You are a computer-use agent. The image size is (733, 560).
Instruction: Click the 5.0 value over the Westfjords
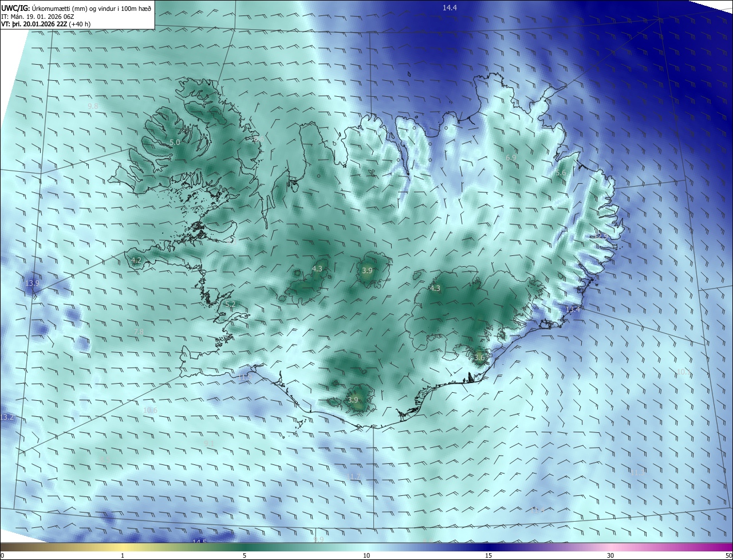click(x=175, y=142)
